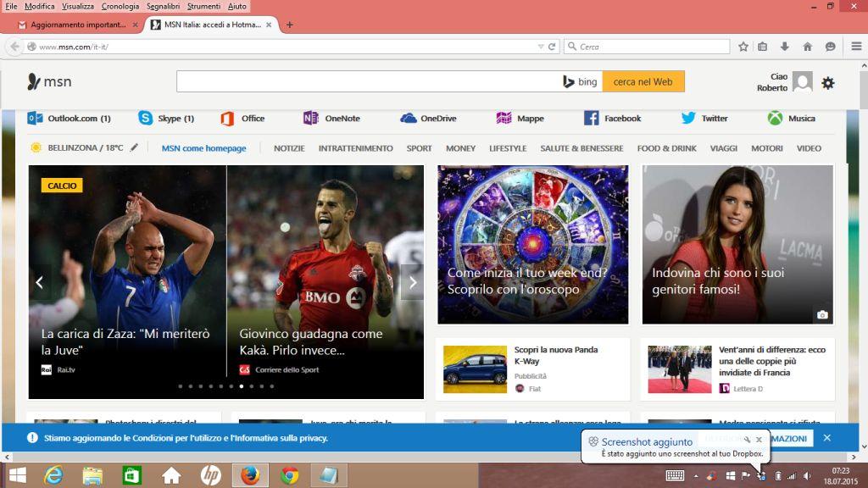Open the Windows Store taskbar icon
Image resolution: width=868 pixels, height=488 pixels.
131,475
